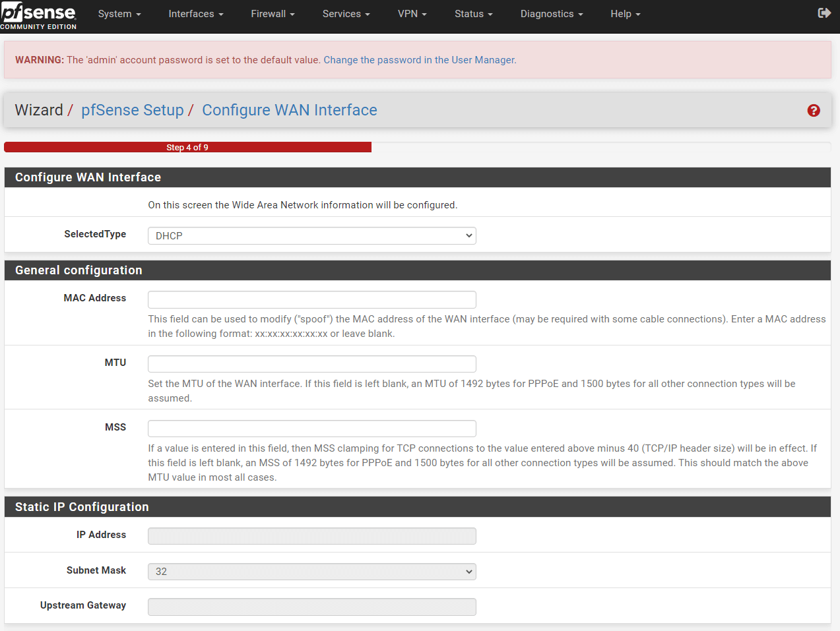Click the Wizard breadcrumb text
840x631 pixels.
[x=39, y=110]
